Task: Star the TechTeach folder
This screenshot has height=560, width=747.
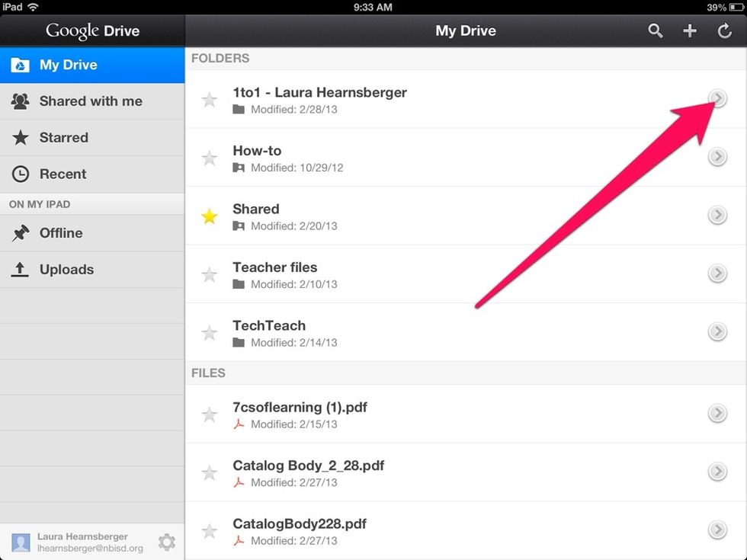Action: 209,333
